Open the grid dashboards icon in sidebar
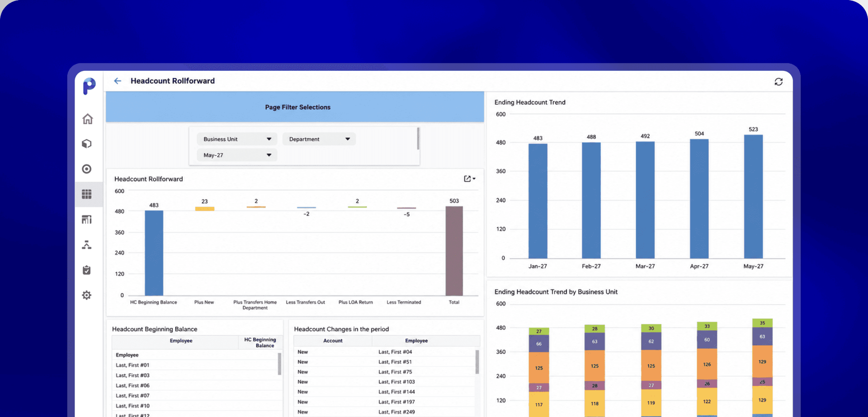This screenshot has height=417, width=868. coord(87,194)
